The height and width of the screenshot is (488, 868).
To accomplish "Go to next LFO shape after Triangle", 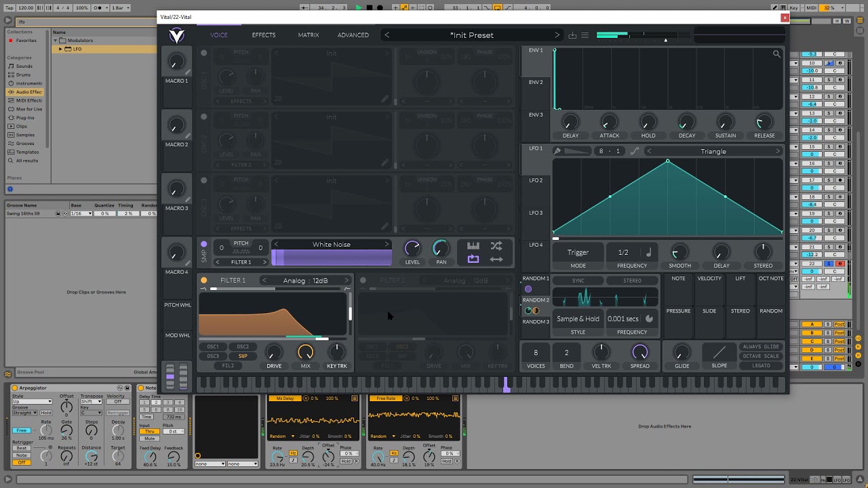I will (778, 151).
